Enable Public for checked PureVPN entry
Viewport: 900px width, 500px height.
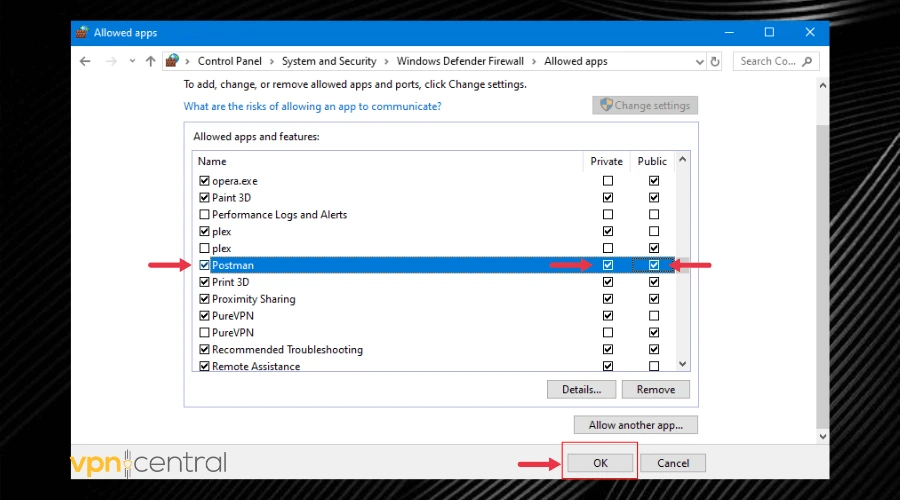pos(654,316)
